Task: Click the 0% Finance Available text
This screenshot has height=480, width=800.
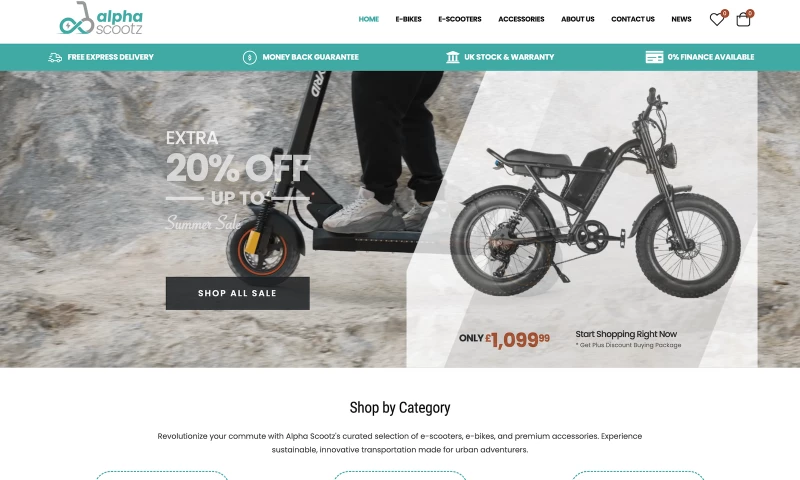Action: click(711, 57)
